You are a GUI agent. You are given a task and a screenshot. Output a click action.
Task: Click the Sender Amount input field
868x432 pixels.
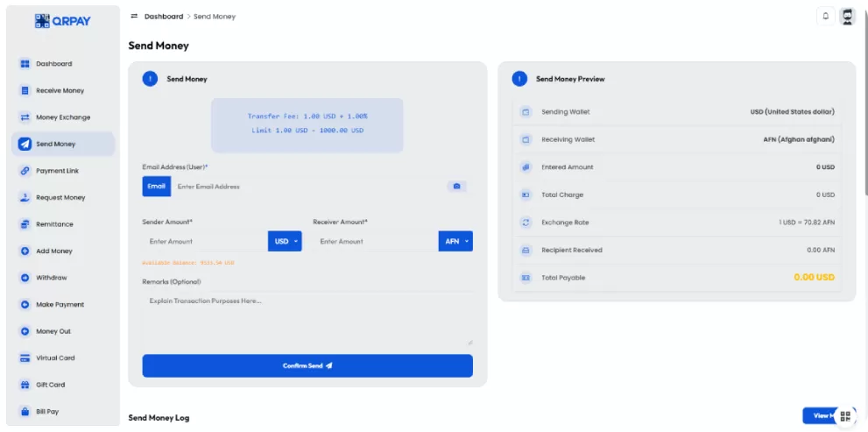click(206, 241)
